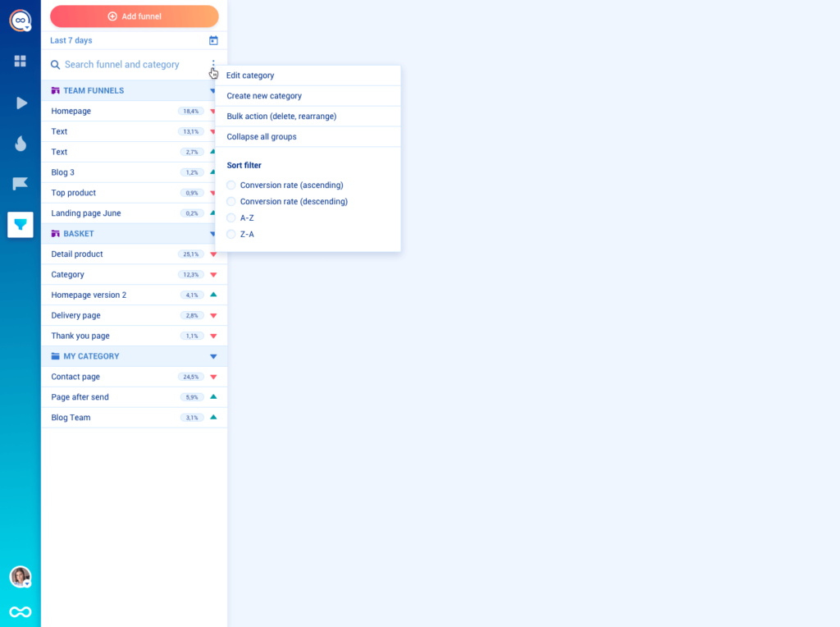
Task: Select the funnels icon in sidebar
Action: coord(21,225)
